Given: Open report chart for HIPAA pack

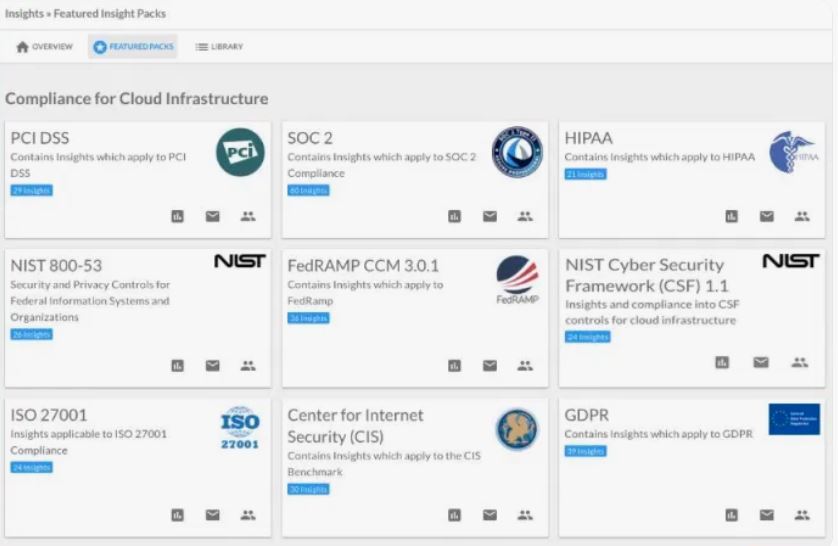Looking at the screenshot, I should coord(732,216).
